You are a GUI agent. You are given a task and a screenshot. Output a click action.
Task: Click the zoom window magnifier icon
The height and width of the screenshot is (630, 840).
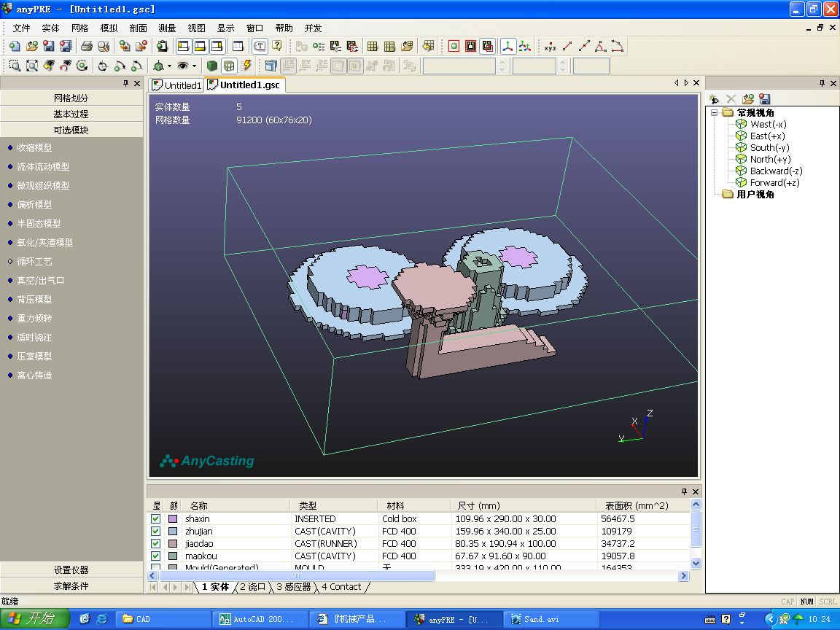click(15, 66)
